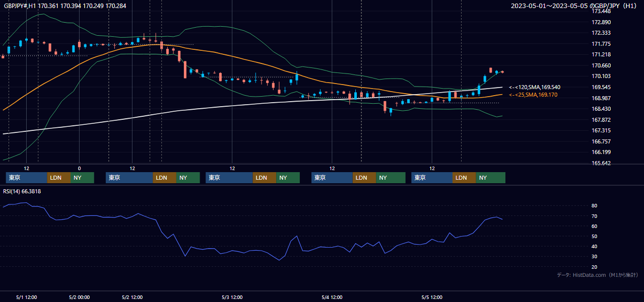Click RSI scale level 20

[x=595, y=267]
